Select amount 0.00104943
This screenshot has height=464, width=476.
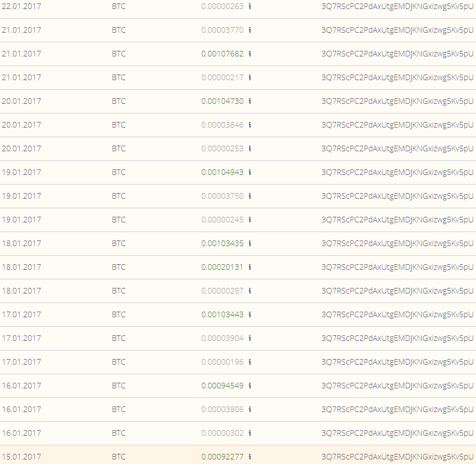click(x=223, y=172)
